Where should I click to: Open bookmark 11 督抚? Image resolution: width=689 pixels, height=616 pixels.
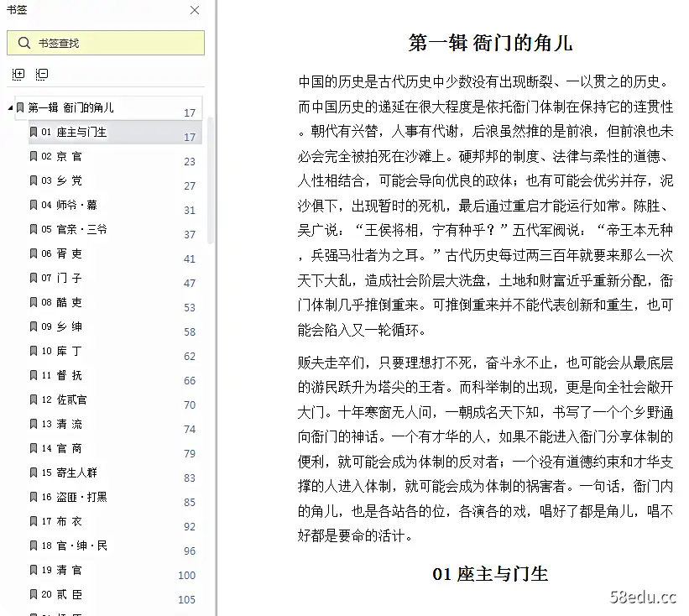[115, 375]
